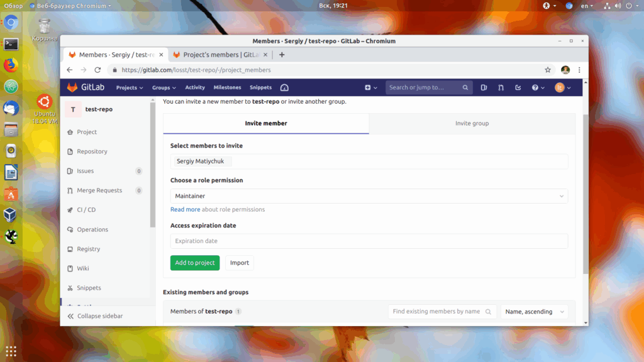Click the Expiration date field
This screenshot has width=644, height=362.
pos(369,241)
